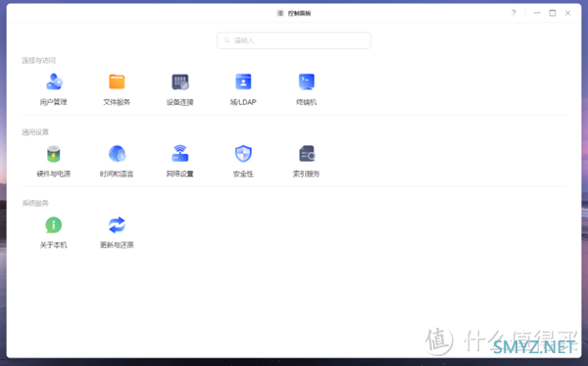The width and height of the screenshot is (588, 366).
Task: Open 更新与还原 blue arrows icon
Action: point(117,225)
